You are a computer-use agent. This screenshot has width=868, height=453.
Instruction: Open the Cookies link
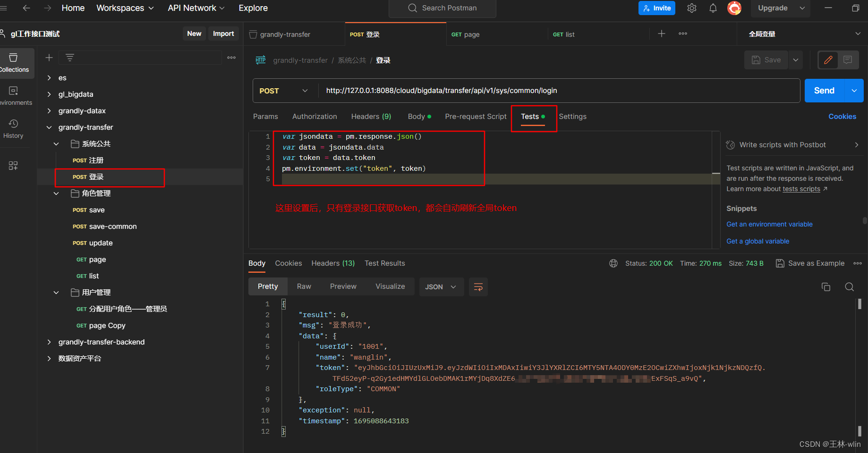pyautogui.click(x=842, y=117)
